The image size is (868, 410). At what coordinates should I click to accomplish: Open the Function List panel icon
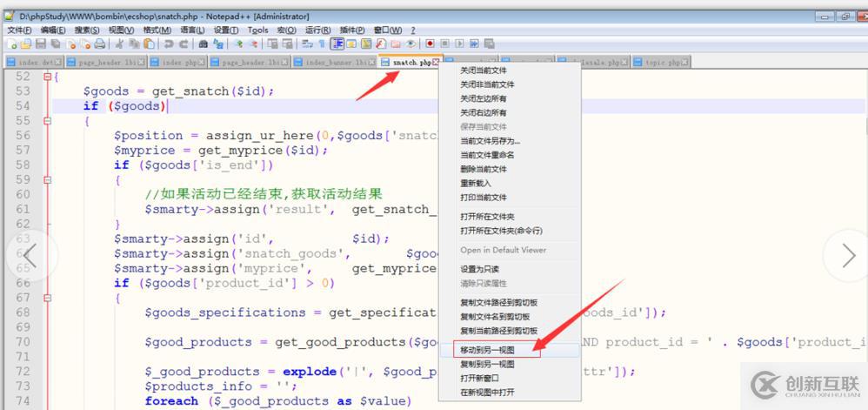(x=381, y=44)
